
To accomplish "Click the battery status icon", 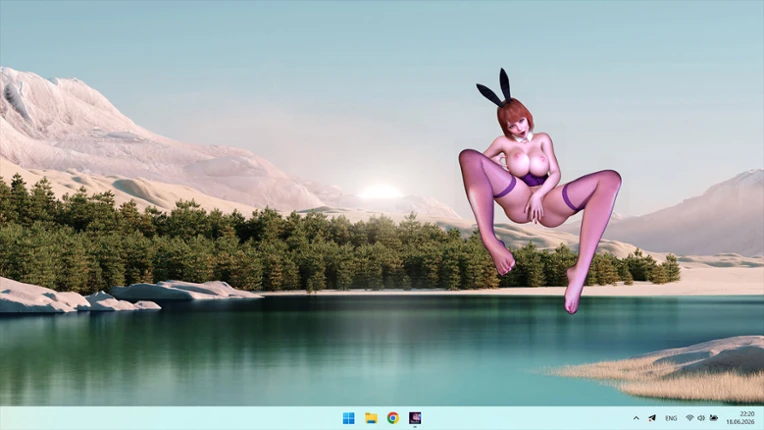I will [714, 418].
